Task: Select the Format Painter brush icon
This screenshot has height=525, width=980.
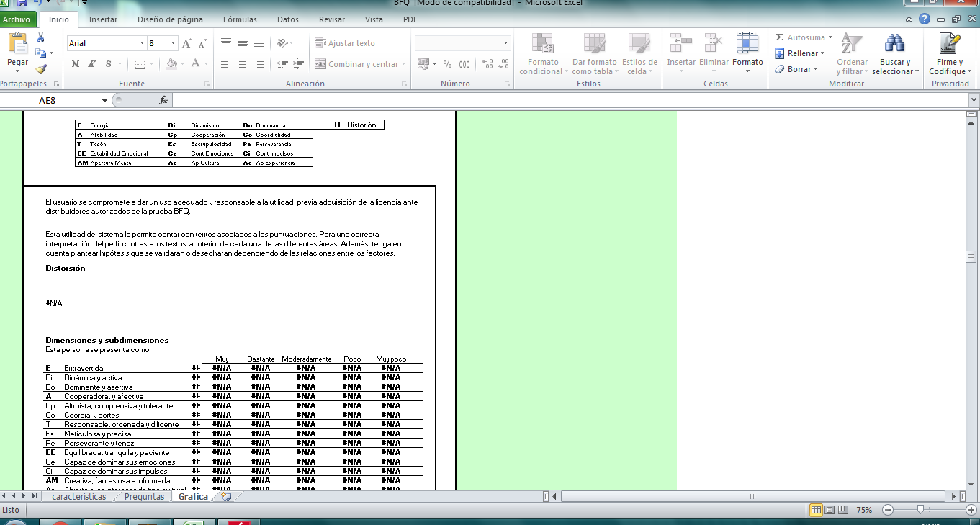Action: click(40, 69)
